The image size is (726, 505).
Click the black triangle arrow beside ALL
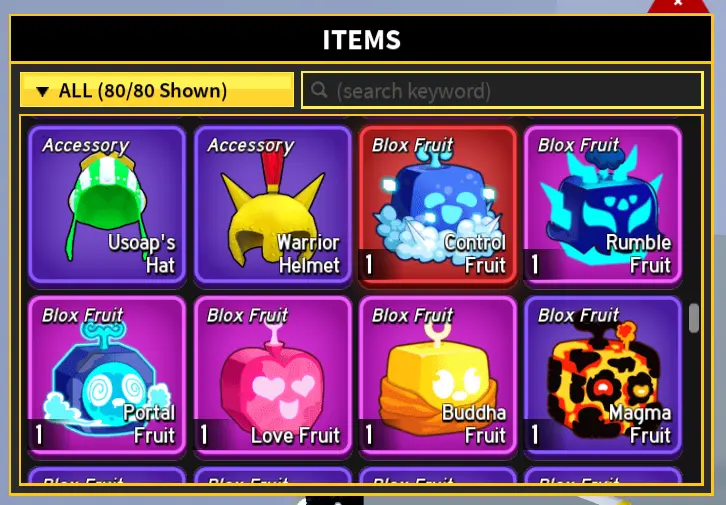(x=43, y=91)
